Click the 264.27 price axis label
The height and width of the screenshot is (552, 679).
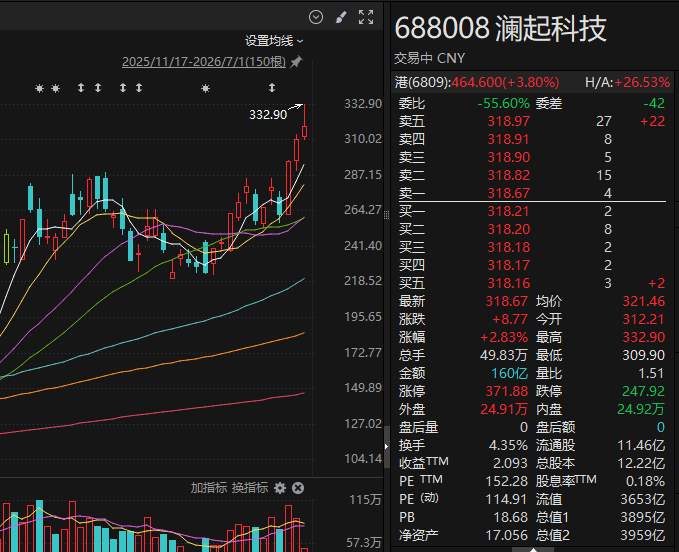coord(363,210)
